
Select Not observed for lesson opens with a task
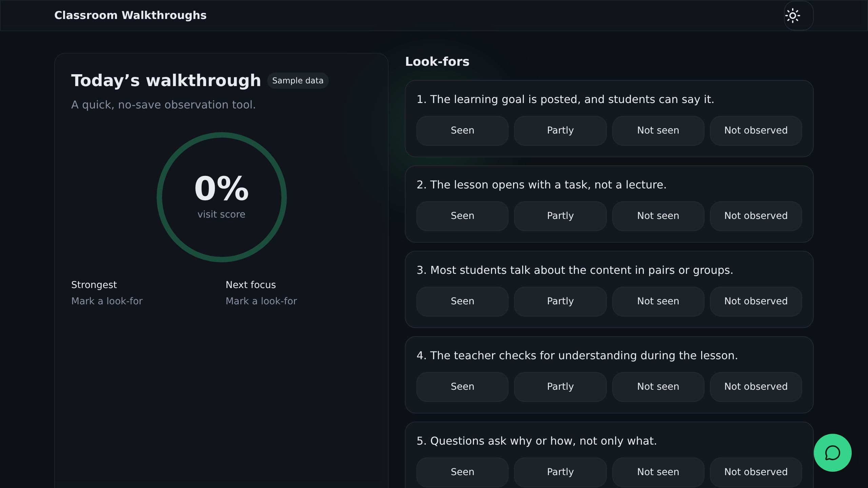pyautogui.click(x=756, y=216)
